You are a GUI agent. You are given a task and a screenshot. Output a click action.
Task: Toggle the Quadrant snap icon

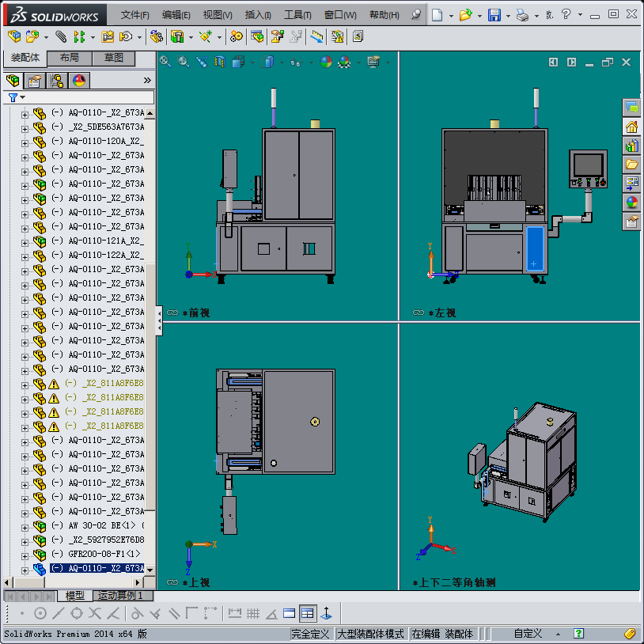pyautogui.click(x=77, y=614)
